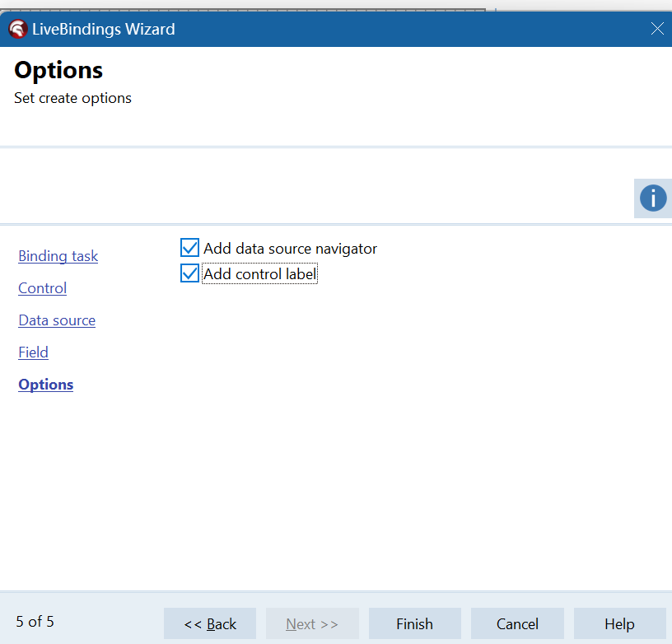Open the blue information icon

[x=652, y=198]
